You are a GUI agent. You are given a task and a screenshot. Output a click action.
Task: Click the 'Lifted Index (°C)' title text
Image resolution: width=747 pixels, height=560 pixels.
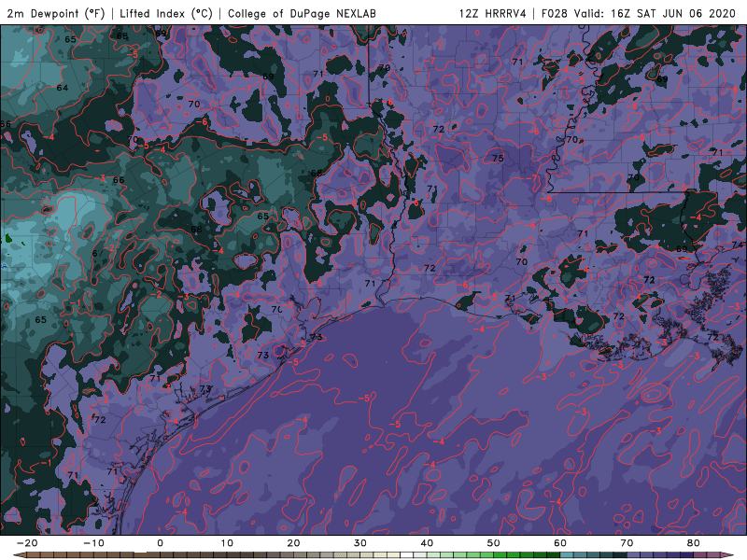166,13
